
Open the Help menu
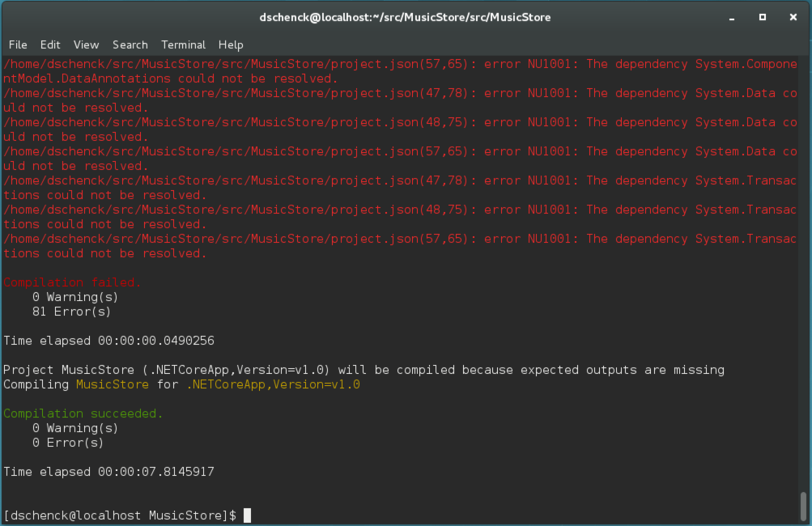pos(231,45)
